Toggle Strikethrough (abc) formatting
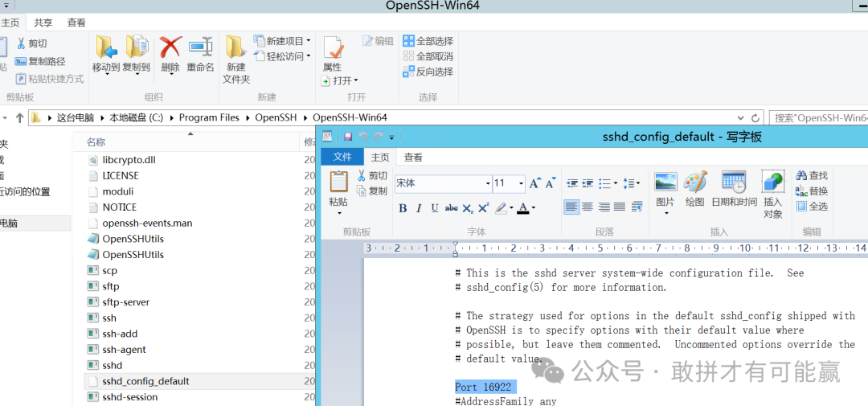Screen dimensions: 868x406 coord(452,208)
